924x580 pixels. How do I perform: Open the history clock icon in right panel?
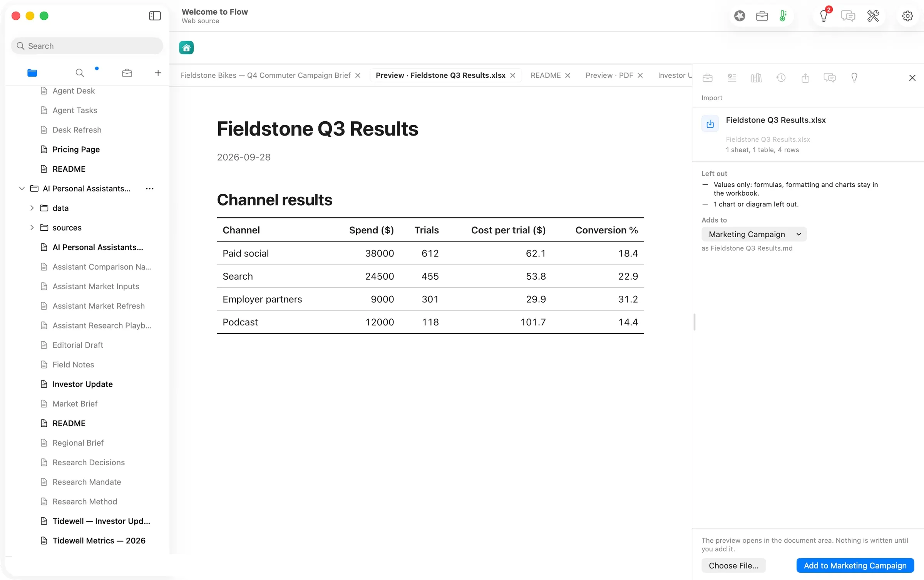tap(781, 78)
